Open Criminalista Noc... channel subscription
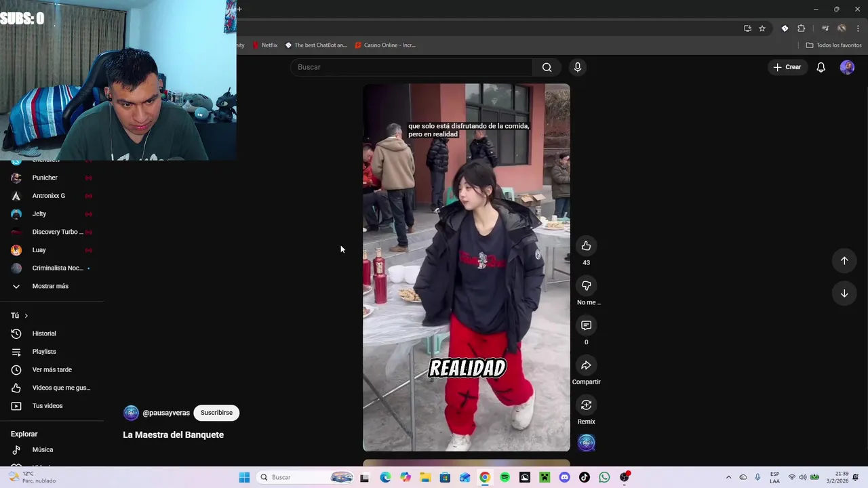 pos(52,268)
